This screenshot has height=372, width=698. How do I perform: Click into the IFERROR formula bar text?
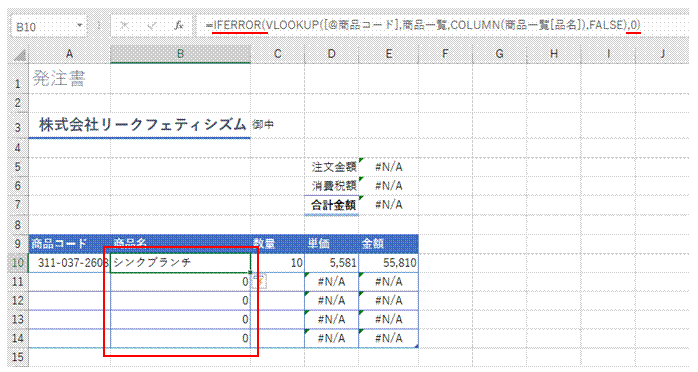[423, 25]
